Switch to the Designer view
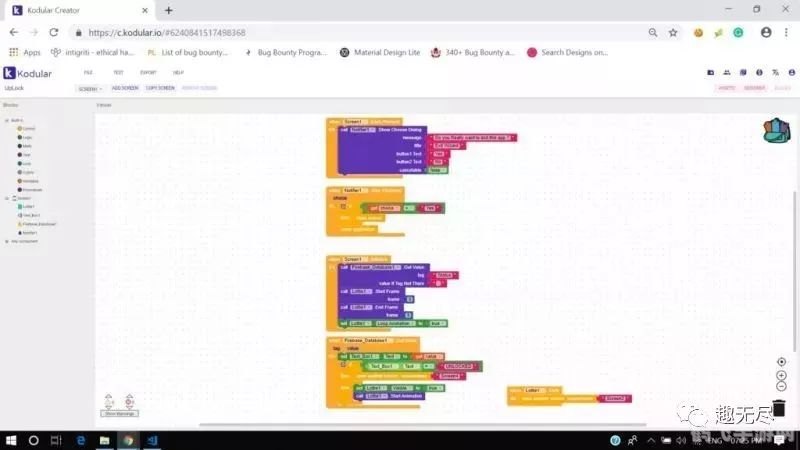This screenshot has width=800, height=450. (754, 88)
